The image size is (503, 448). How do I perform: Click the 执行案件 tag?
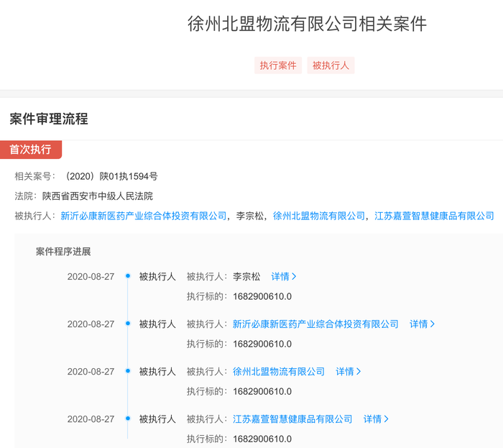tap(278, 65)
